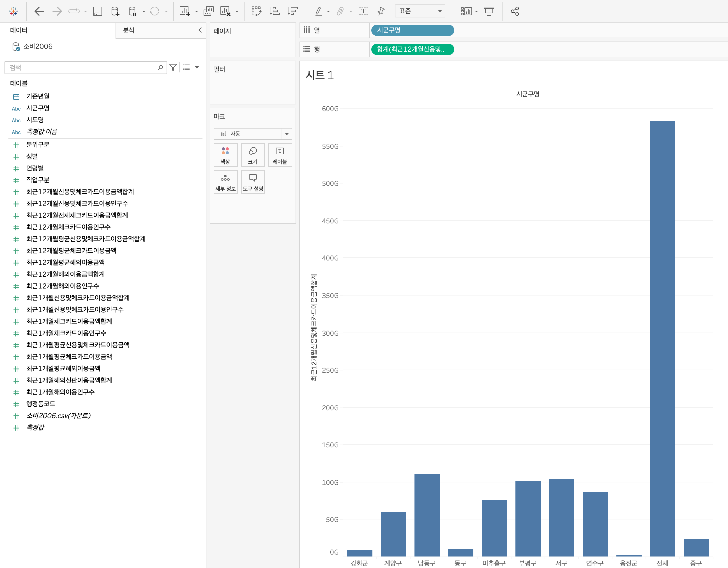Toggle the highlight pen tool
This screenshot has width=728, height=568.
click(318, 11)
